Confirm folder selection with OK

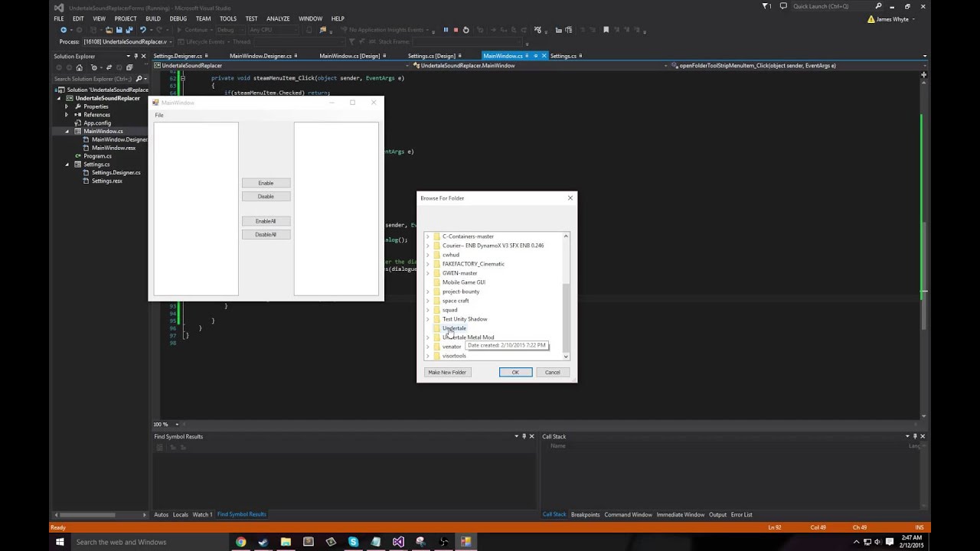(x=515, y=372)
